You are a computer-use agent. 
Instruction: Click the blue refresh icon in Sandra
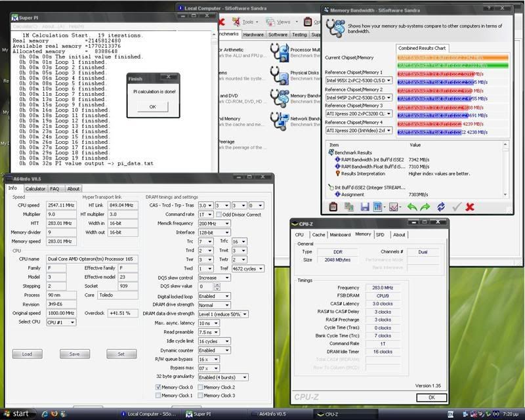coord(441,207)
